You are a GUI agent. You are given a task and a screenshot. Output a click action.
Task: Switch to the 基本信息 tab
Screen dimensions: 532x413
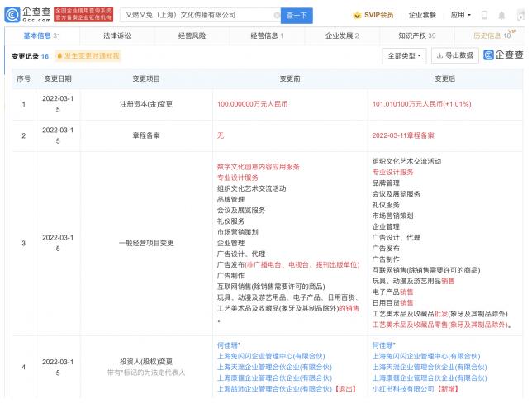pyautogui.click(x=42, y=36)
